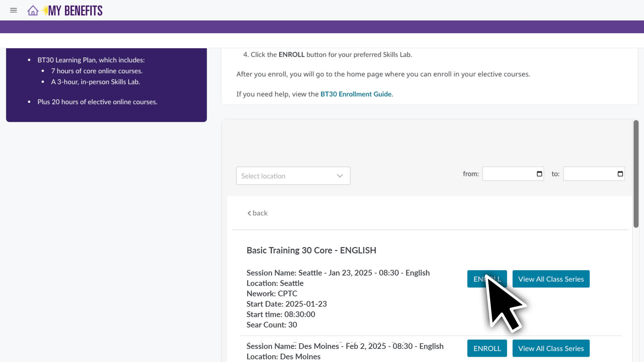Click the Des Moines session name text
Image resolution: width=644 pixels, height=362 pixels.
[345, 346]
